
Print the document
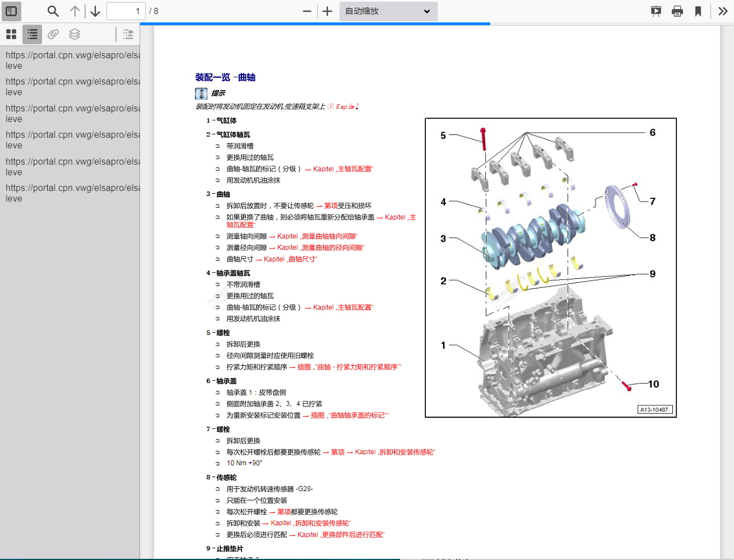coord(677,11)
